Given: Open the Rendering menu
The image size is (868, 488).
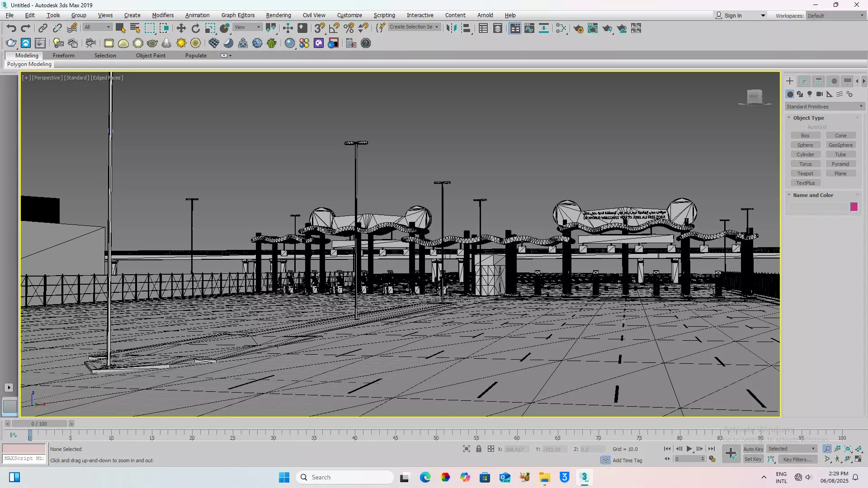Looking at the screenshot, I should coord(278,15).
